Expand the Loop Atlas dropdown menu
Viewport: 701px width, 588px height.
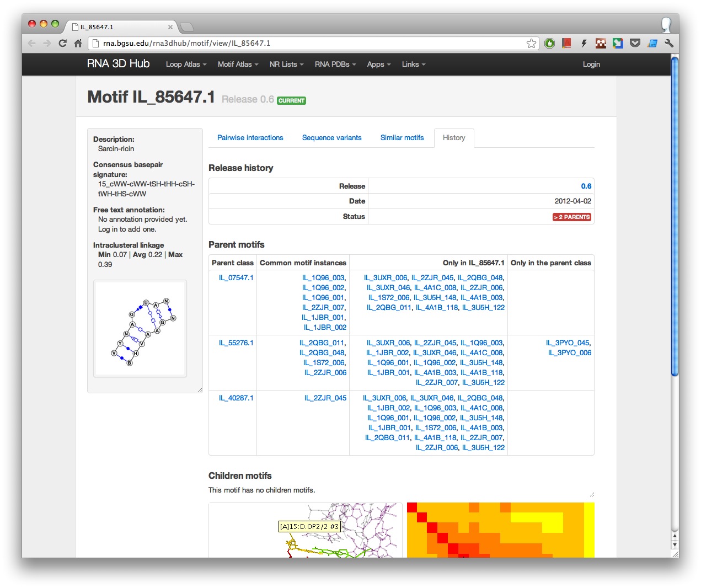(x=186, y=65)
